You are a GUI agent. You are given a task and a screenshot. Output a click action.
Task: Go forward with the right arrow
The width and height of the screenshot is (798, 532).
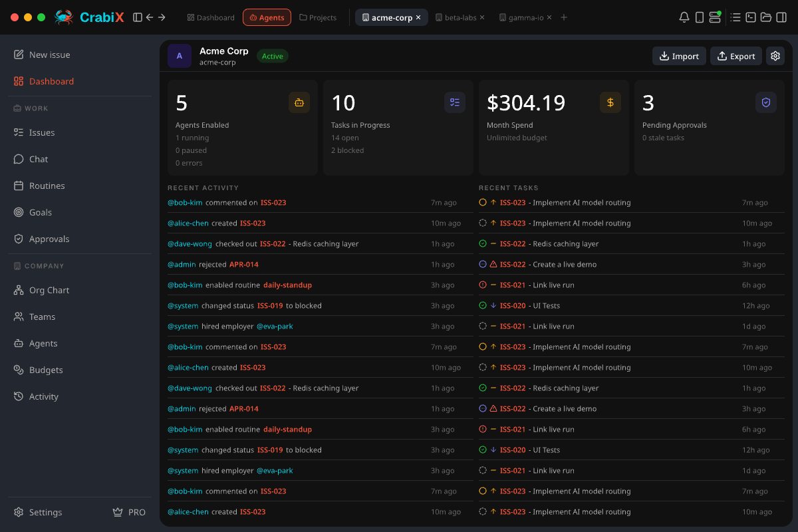[x=162, y=17]
